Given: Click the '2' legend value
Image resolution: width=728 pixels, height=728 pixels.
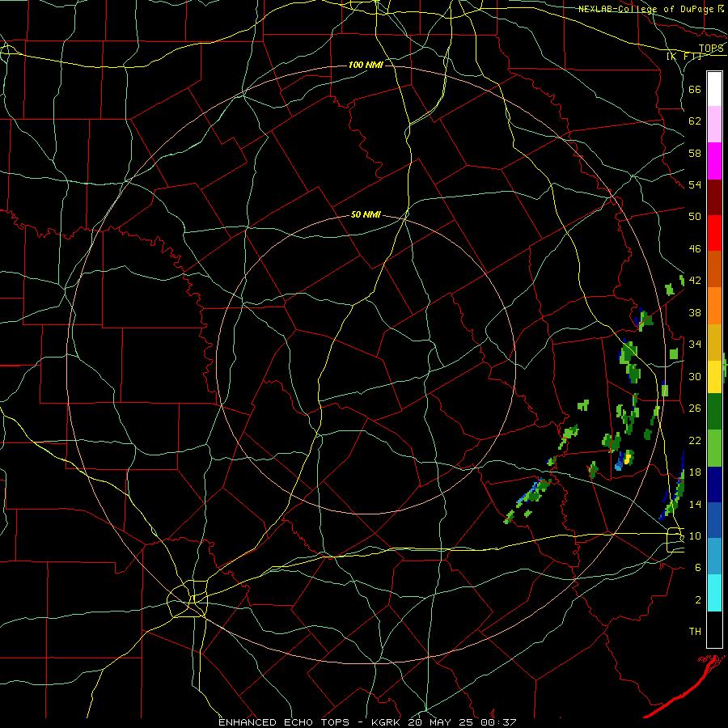Looking at the screenshot, I should [x=697, y=600].
